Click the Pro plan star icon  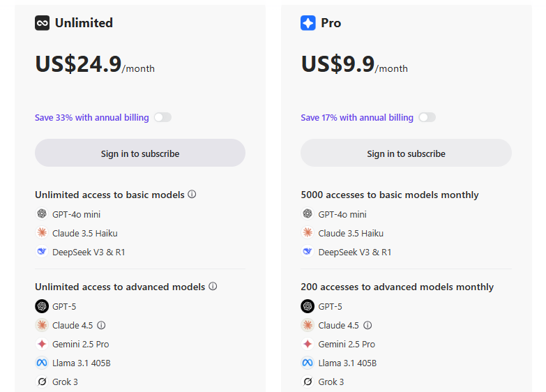click(x=308, y=23)
